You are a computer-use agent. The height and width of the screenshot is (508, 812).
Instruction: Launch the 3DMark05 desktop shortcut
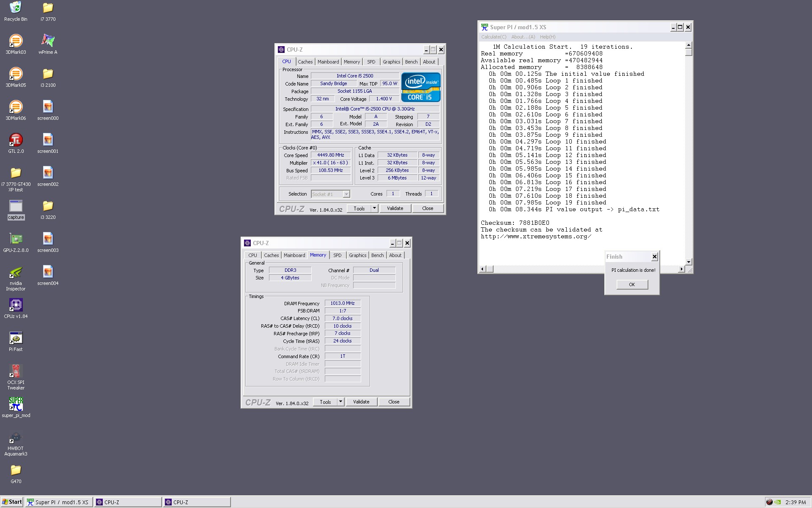(16, 77)
